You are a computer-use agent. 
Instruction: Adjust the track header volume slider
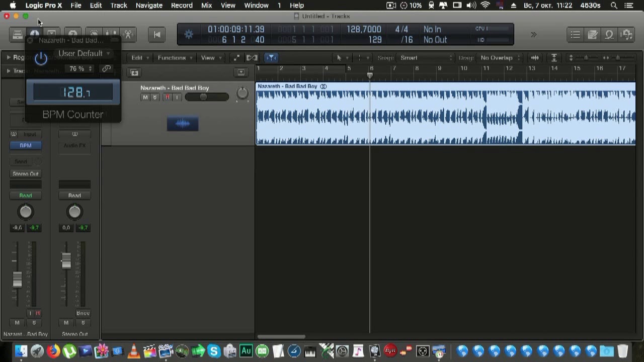[x=207, y=97]
